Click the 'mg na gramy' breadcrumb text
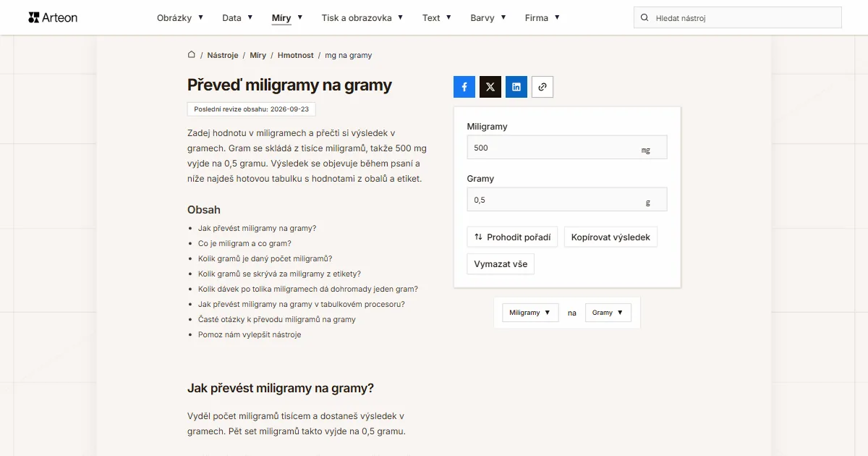This screenshot has height=456, width=868. [349, 55]
